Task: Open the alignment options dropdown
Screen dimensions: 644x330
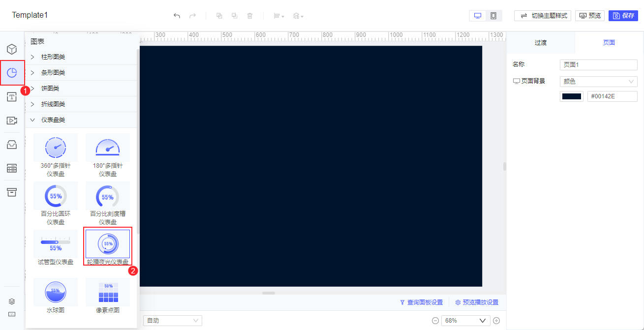Action: 279,16
